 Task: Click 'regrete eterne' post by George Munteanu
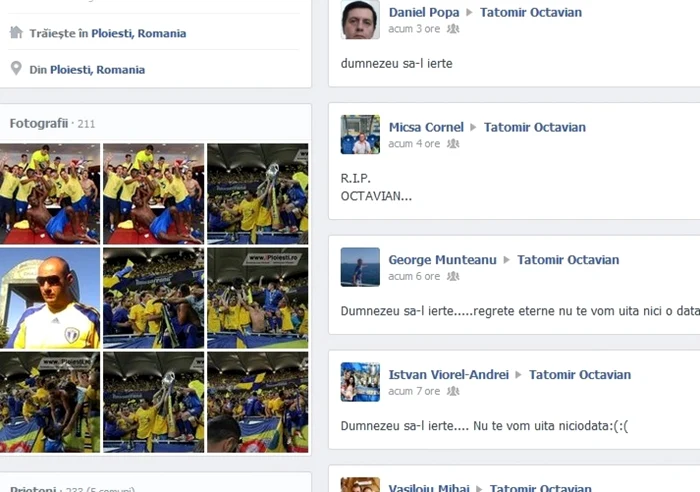[x=520, y=311]
